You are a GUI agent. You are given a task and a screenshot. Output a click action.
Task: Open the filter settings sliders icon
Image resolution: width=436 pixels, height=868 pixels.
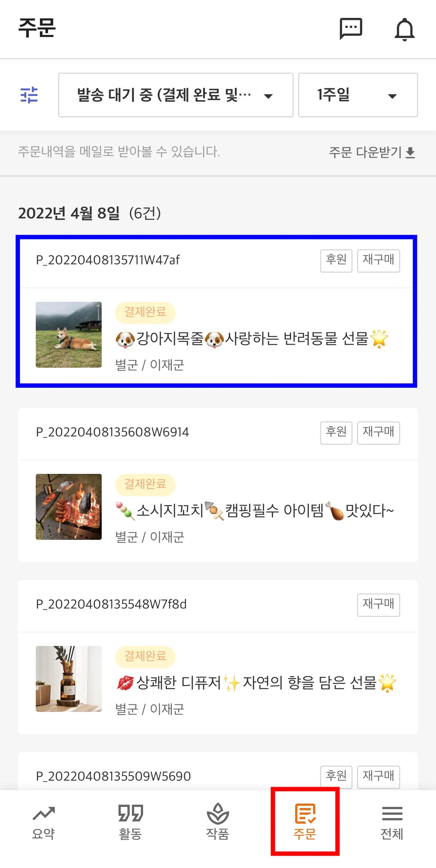tap(29, 95)
